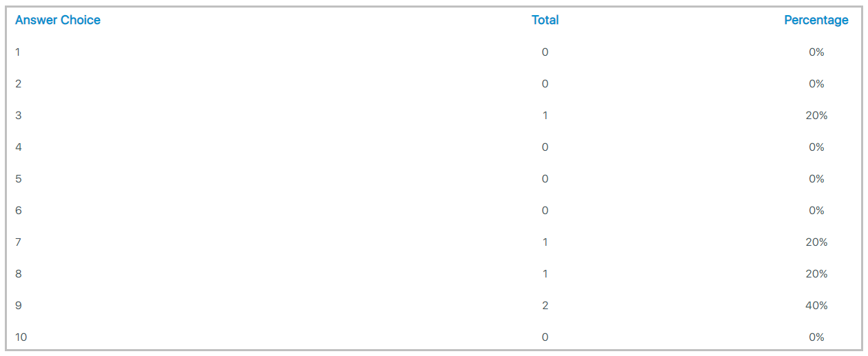Click total value 1 in row 3

point(545,115)
